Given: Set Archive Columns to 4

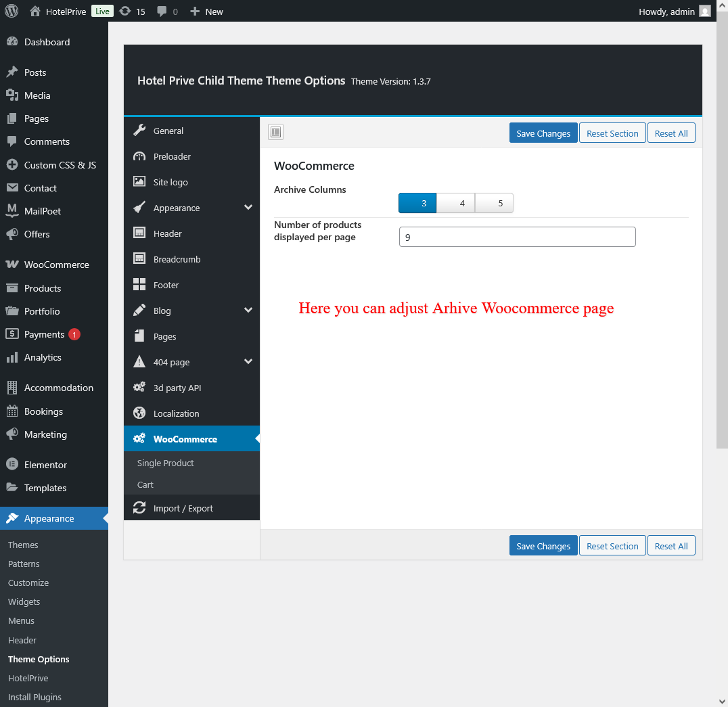Looking at the screenshot, I should (456, 203).
